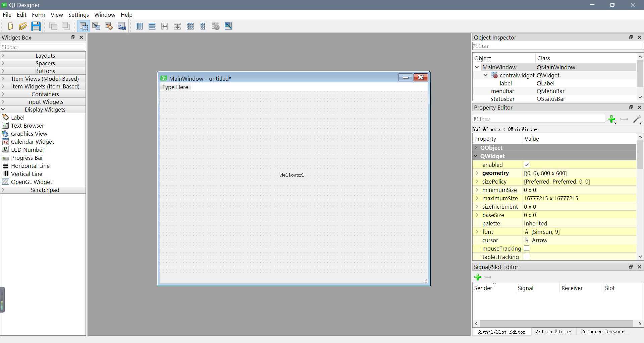
Task: Collapse the Display Widgets category
Action: point(43,110)
